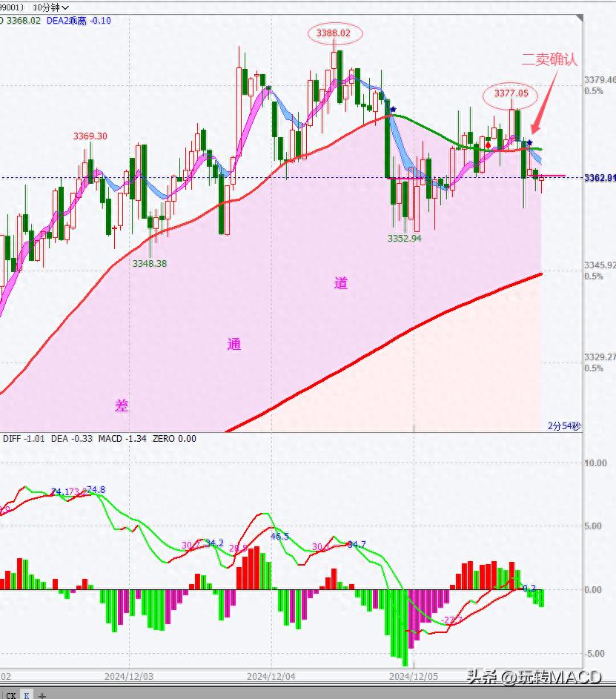Click the DEA2乖离 -0.10 indicator readout
This screenshot has height=699, width=616.
click(79, 21)
